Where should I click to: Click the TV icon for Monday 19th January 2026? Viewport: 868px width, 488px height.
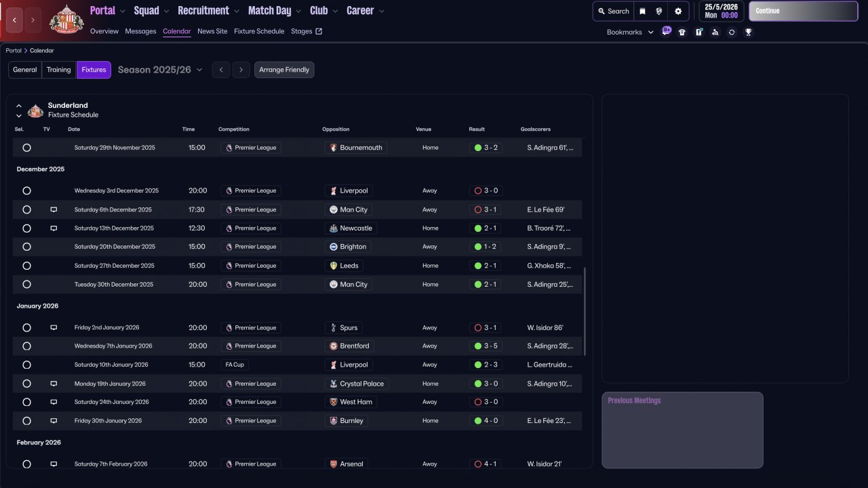pyautogui.click(x=54, y=384)
